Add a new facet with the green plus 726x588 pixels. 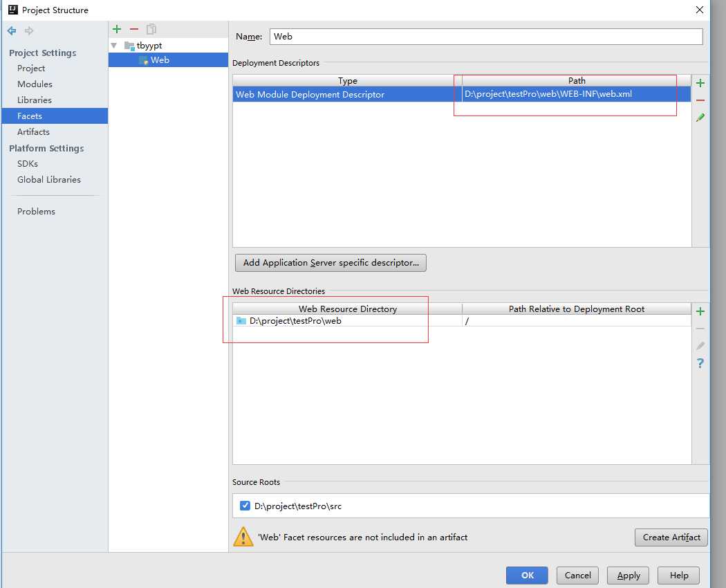[117, 29]
